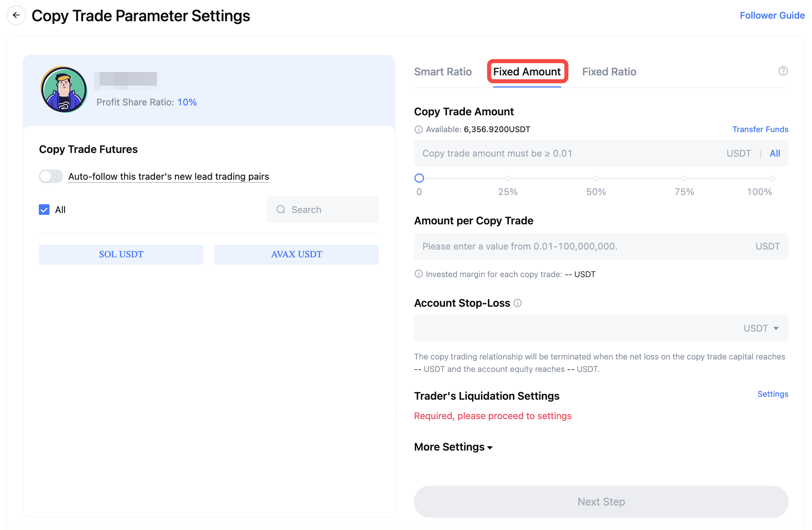Expand More Settings section
Image resolution: width=812 pixels, height=530 pixels.
[x=453, y=447]
